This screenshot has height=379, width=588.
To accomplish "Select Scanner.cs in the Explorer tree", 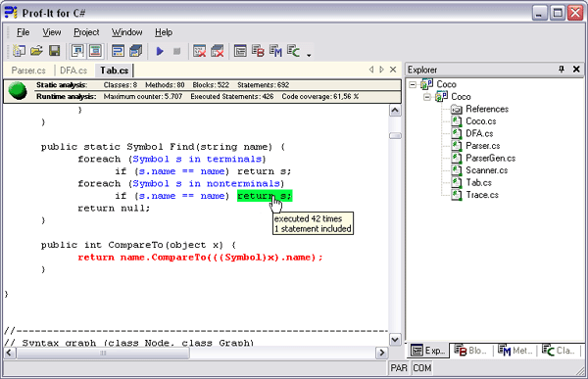I will (x=487, y=170).
